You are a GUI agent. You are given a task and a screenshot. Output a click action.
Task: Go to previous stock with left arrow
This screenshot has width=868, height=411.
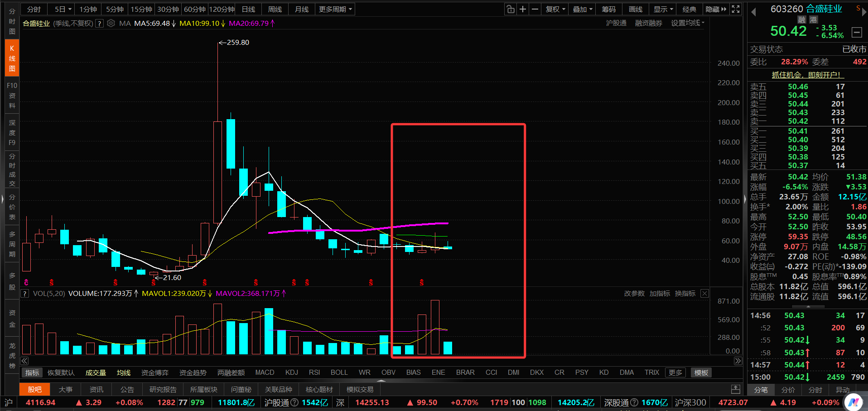tap(754, 12)
